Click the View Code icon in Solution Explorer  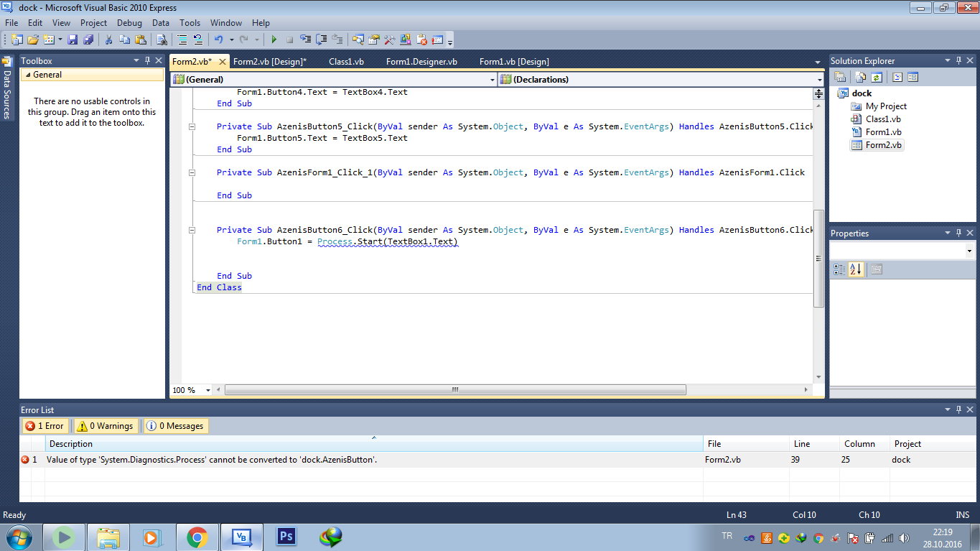(897, 77)
